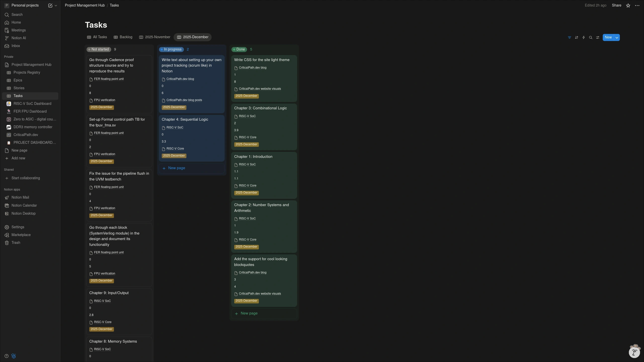Add New page in In progress column
The width and height of the screenshot is (644, 362).
click(176, 168)
